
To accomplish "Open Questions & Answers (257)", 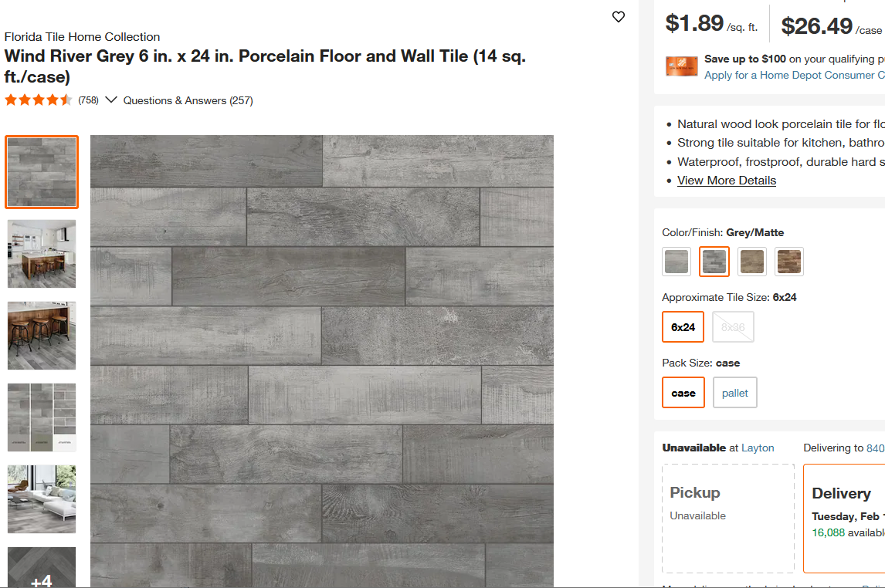I will click(187, 100).
